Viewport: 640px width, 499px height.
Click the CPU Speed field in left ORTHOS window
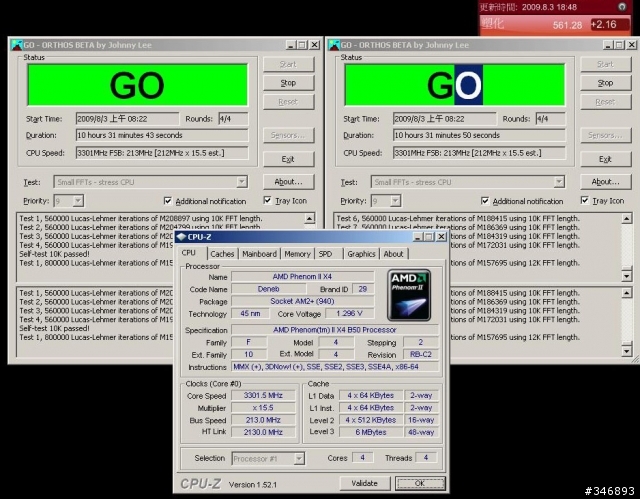[x=162, y=153]
